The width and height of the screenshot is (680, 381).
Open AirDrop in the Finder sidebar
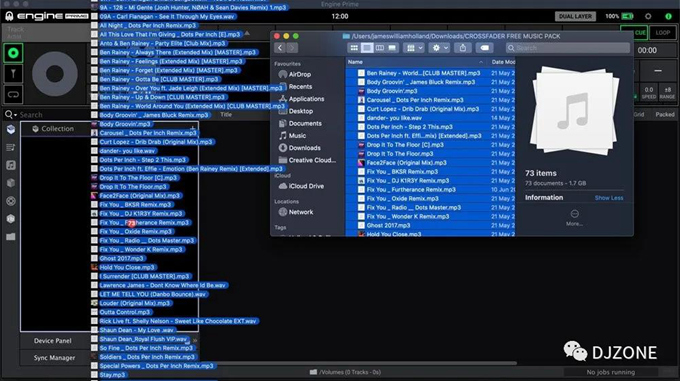pos(295,75)
